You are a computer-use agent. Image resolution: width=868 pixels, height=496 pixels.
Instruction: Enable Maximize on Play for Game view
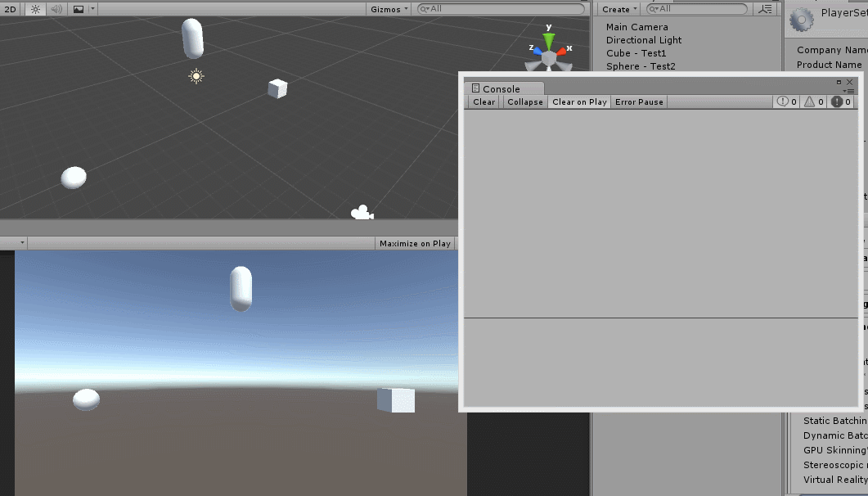(x=414, y=242)
